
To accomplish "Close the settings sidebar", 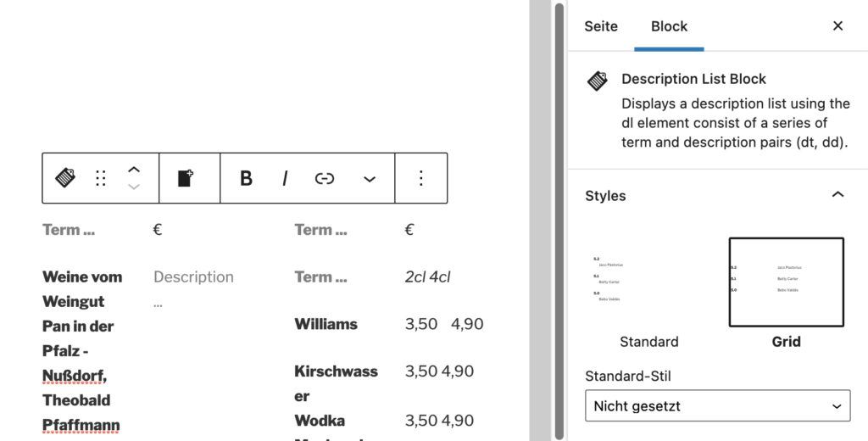I will tap(838, 25).
